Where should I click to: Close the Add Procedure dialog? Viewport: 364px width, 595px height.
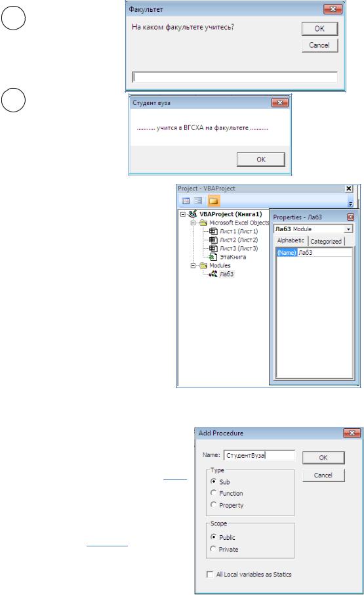352,433
